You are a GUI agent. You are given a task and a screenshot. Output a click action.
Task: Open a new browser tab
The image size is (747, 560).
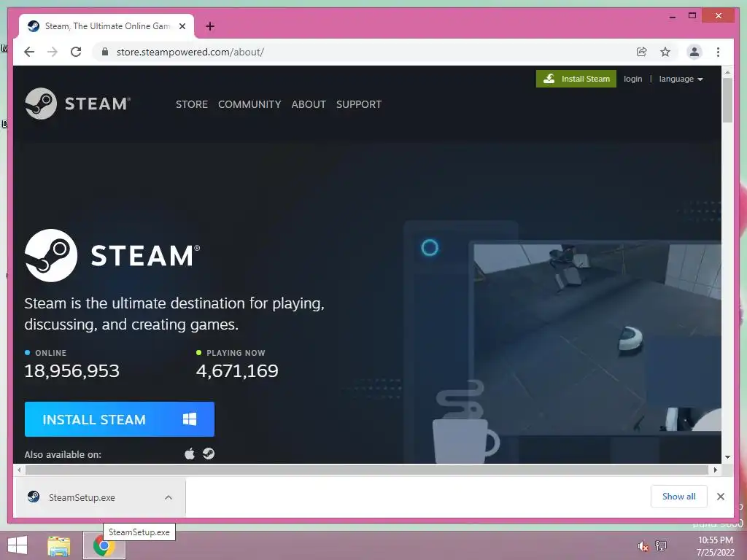[210, 26]
